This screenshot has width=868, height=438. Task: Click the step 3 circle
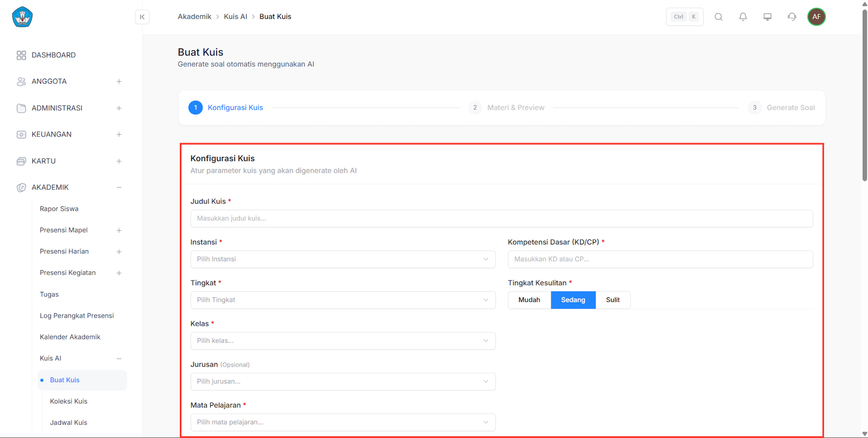tap(755, 108)
